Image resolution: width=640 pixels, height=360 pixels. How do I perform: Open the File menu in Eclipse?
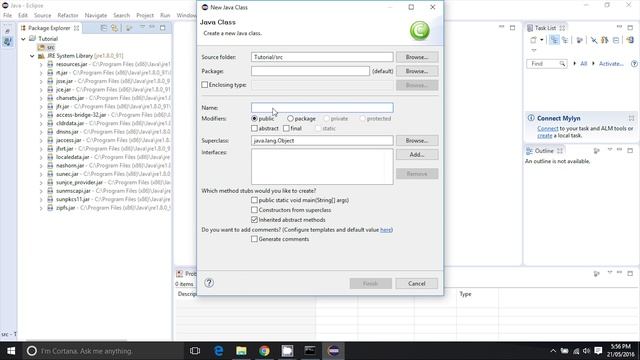7,15
